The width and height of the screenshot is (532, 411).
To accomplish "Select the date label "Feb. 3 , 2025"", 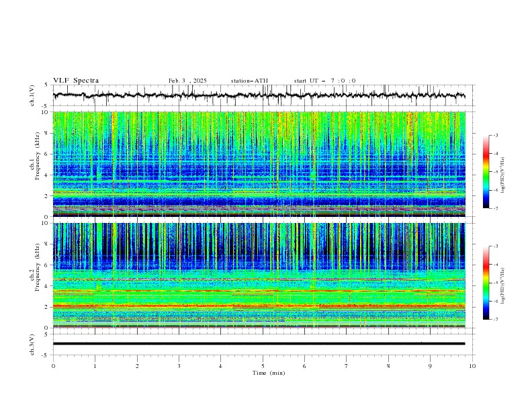I will [x=187, y=81].
